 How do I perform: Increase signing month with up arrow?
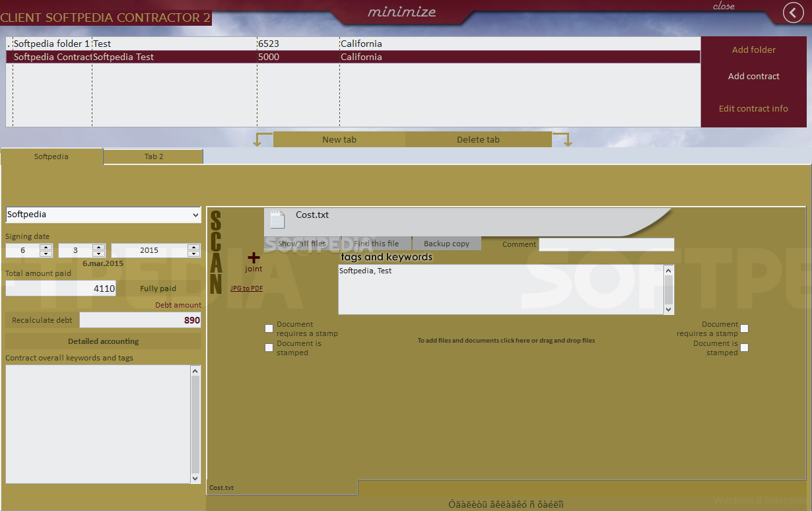(99, 248)
